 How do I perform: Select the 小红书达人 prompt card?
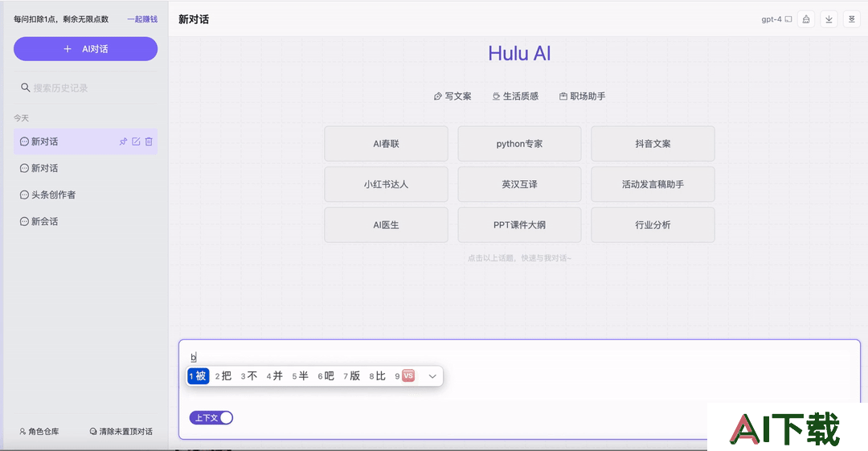pyautogui.click(x=386, y=184)
